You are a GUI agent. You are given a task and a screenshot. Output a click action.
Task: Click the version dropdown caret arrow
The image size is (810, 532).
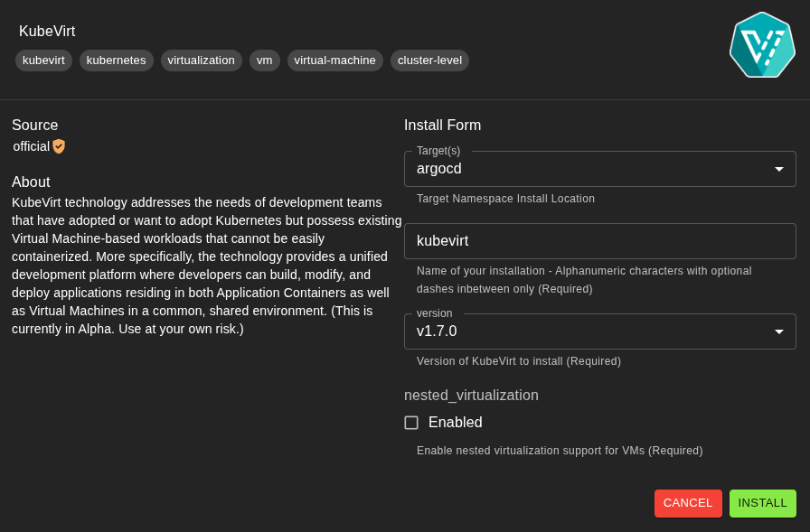point(778,331)
